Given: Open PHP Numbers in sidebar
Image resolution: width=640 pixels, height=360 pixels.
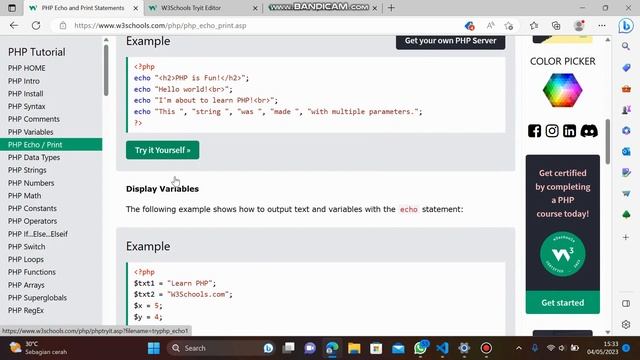Looking at the screenshot, I should (x=31, y=183).
